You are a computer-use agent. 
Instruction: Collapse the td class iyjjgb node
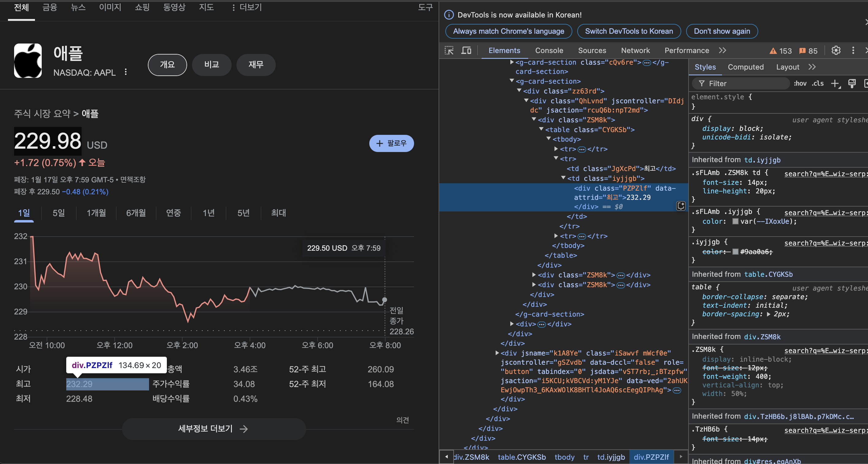tap(563, 178)
